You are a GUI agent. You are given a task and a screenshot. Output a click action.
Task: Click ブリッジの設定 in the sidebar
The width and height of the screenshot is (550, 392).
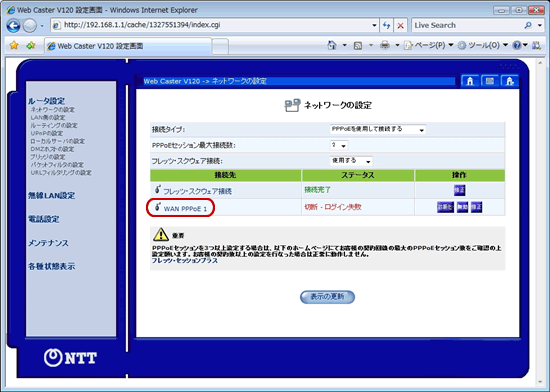[48, 157]
